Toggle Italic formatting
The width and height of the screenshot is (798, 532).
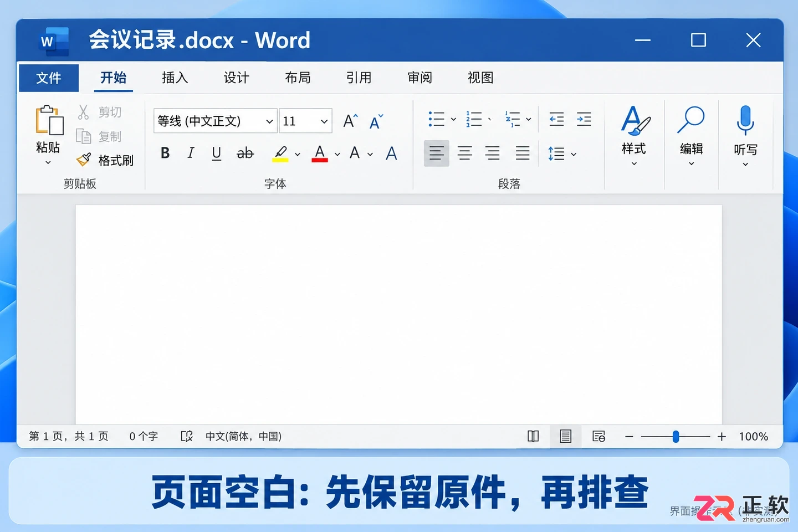click(191, 153)
